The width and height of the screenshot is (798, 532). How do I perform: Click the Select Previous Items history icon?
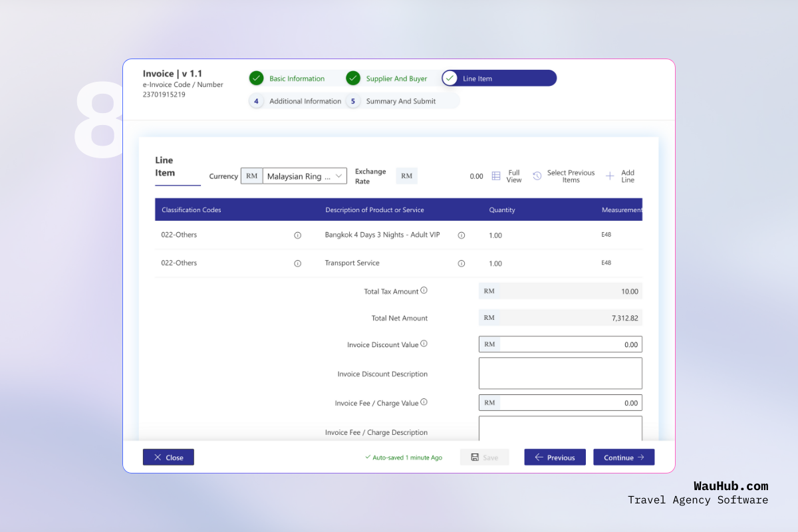[x=537, y=176]
